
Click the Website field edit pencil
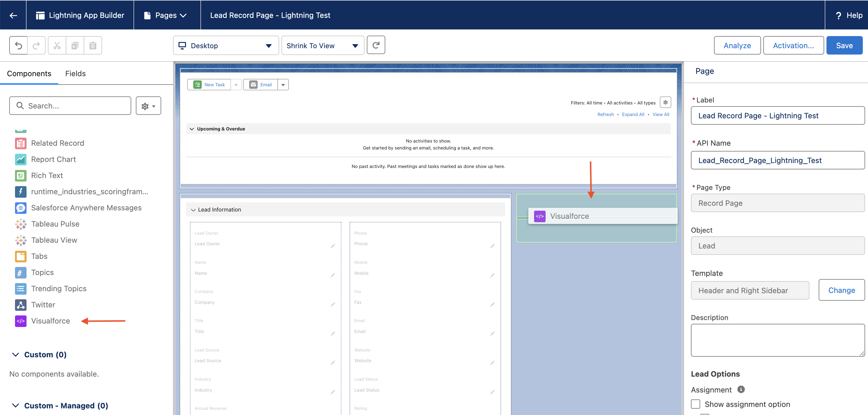[492, 363]
